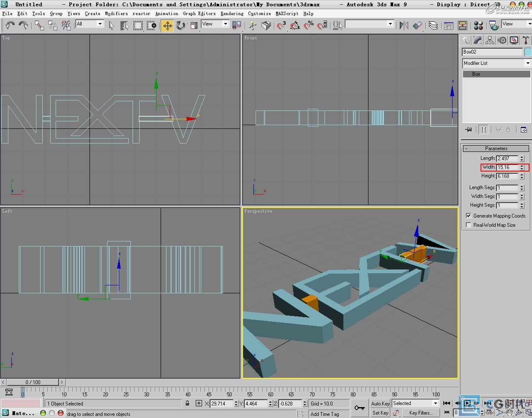532x418 pixels.
Task: Open the selection filter 'All' dropdown
Action: pyautogui.click(x=100, y=24)
